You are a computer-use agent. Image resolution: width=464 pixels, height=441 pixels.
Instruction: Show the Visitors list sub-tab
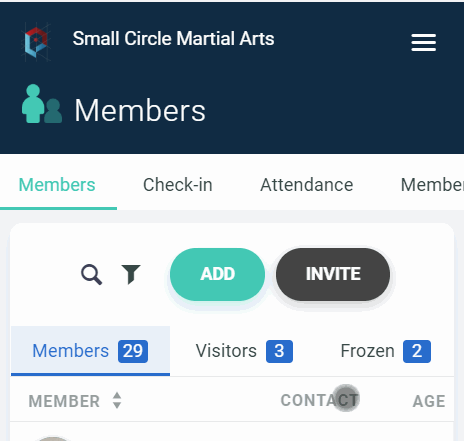(x=244, y=351)
